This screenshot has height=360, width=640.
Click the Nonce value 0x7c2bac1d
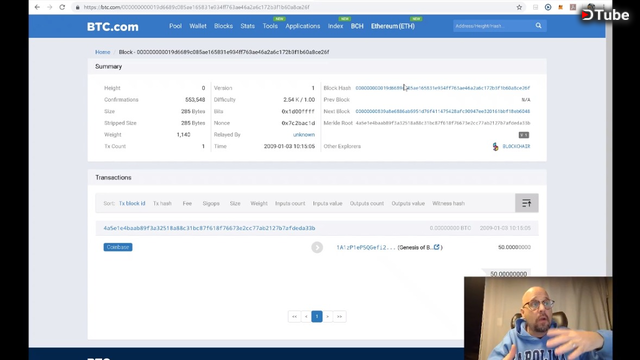[x=298, y=123]
